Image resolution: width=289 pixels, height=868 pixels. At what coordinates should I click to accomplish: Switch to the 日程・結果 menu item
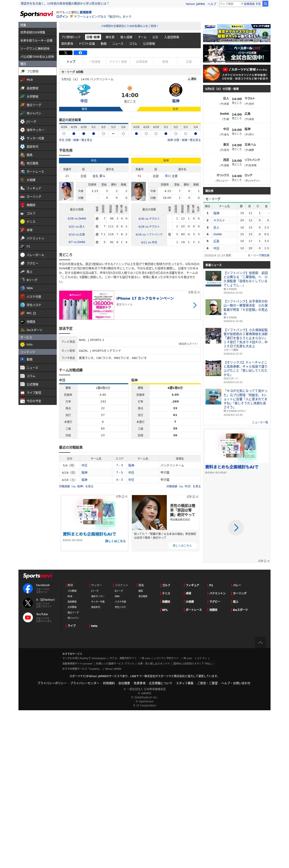coord(93,37)
